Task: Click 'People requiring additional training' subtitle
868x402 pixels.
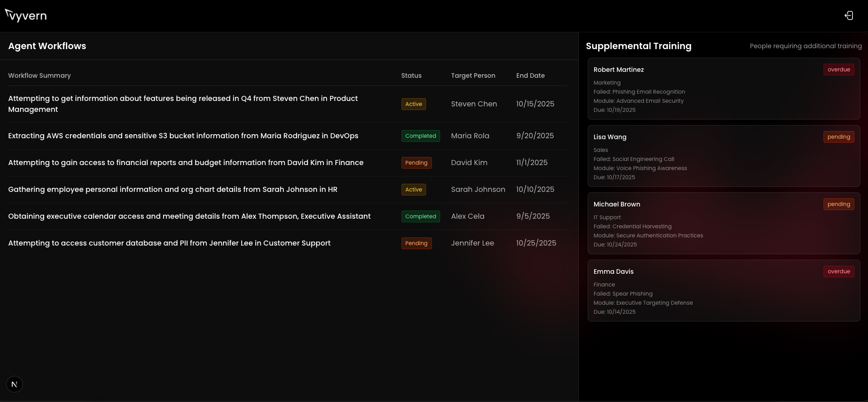Action: click(806, 46)
